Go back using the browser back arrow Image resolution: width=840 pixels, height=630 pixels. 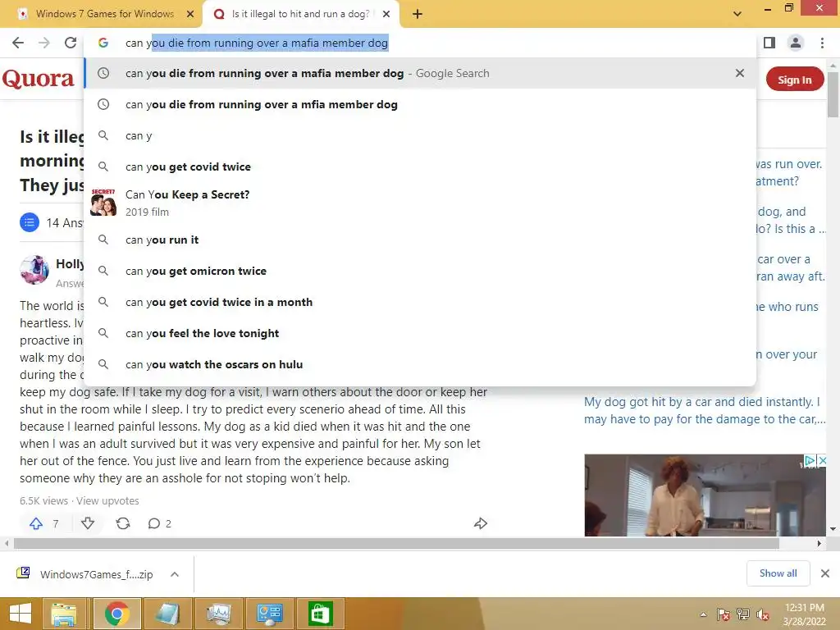pos(18,43)
